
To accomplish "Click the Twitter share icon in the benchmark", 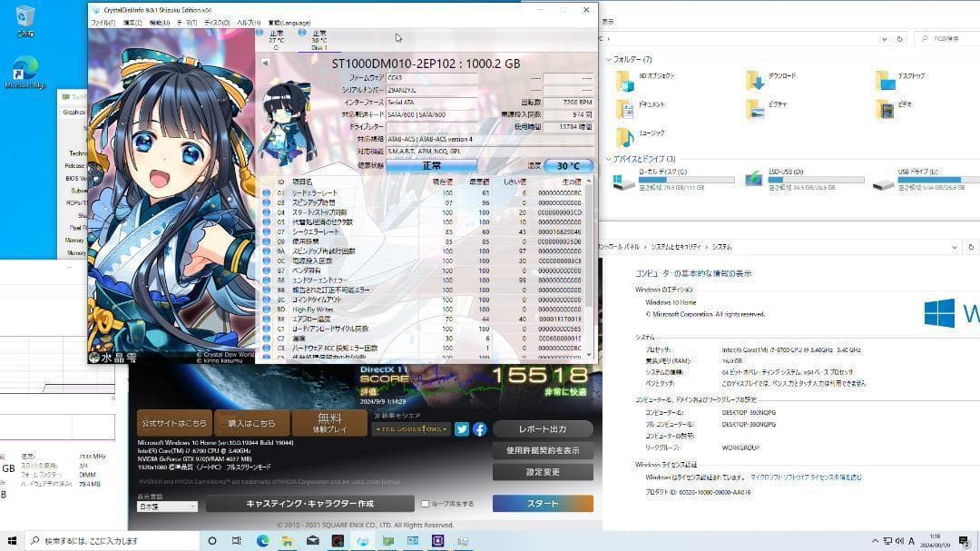I will point(462,429).
